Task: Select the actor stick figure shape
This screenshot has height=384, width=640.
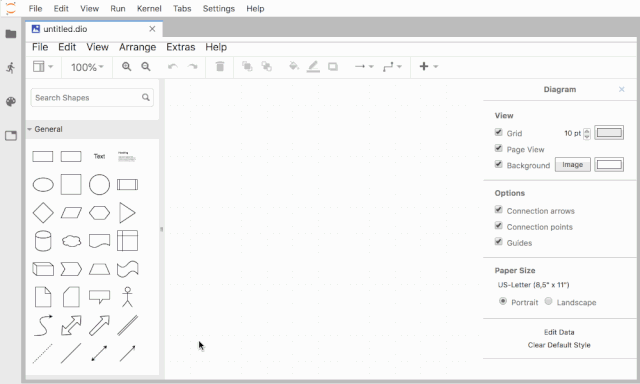Action: (127, 297)
